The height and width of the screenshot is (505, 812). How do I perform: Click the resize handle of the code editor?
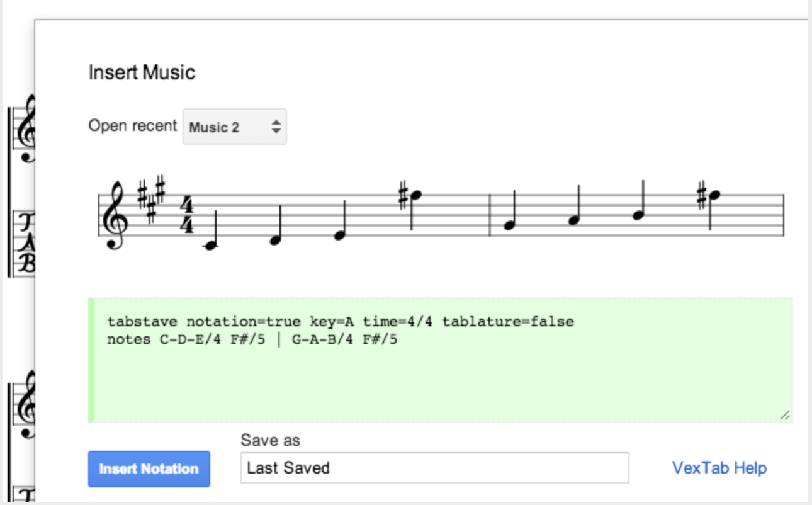coord(784,415)
